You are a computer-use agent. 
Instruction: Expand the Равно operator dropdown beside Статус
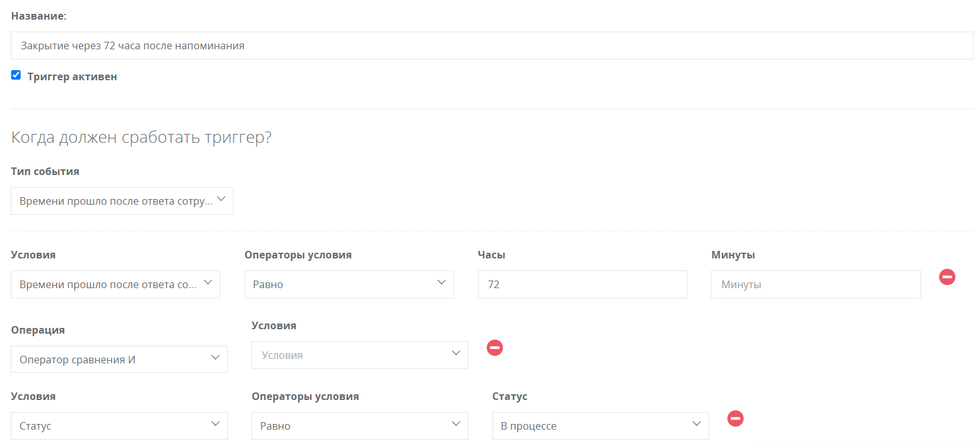360,426
